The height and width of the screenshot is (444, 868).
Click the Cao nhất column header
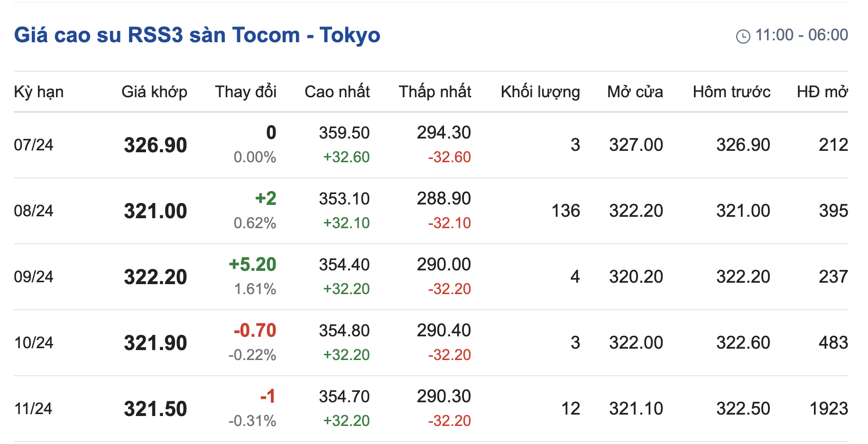tap(337, 92)
